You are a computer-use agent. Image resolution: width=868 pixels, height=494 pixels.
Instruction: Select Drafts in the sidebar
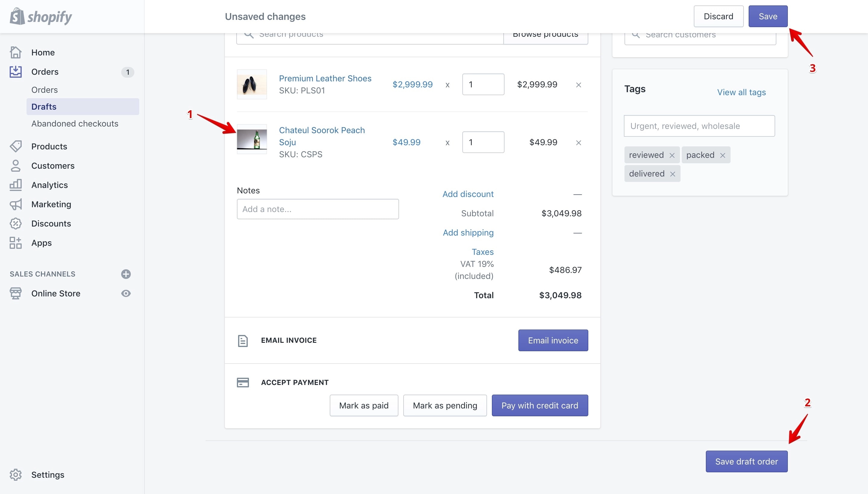click(x=83, y=107)
